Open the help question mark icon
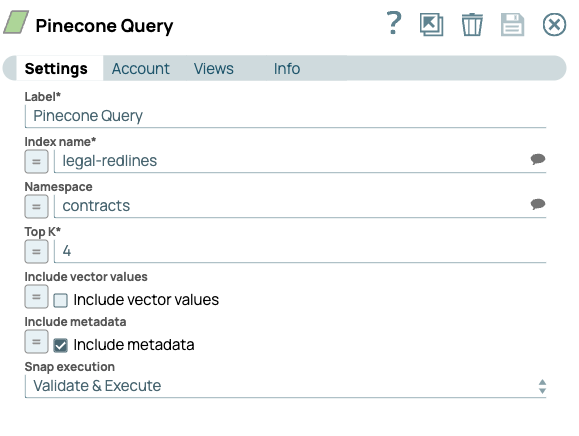This screenshot has width=579, height=436. (394, 23)
